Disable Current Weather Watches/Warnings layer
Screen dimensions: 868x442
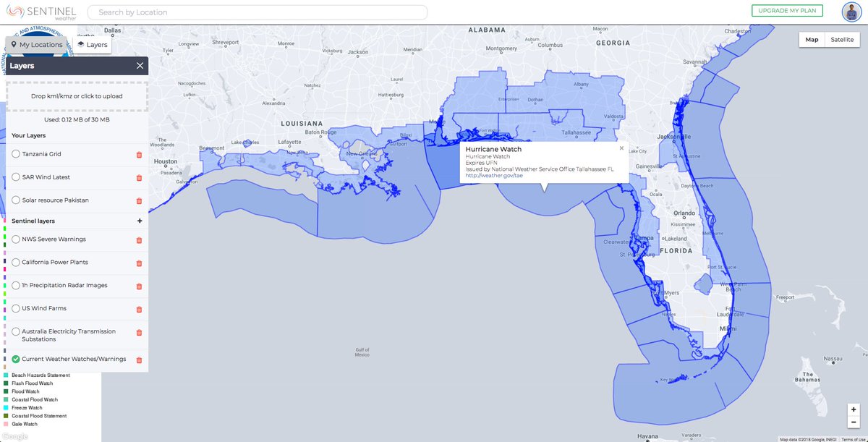[15, 358]
